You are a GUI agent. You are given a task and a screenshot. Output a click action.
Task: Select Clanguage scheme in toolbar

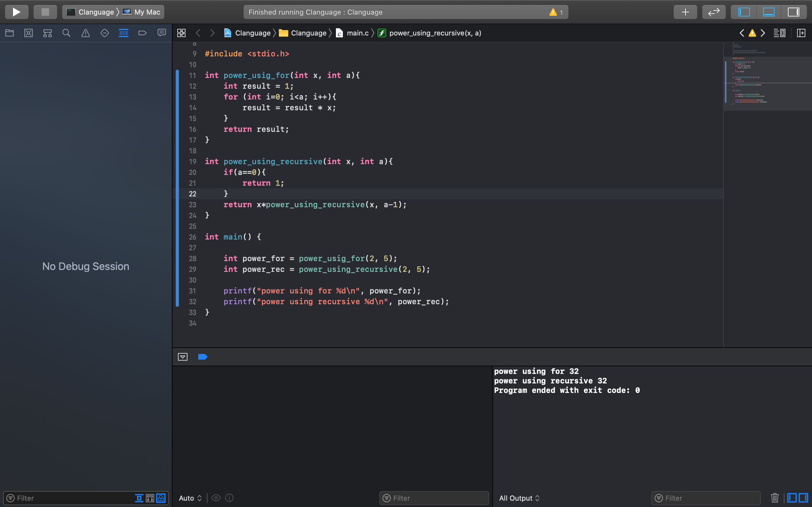96,12
